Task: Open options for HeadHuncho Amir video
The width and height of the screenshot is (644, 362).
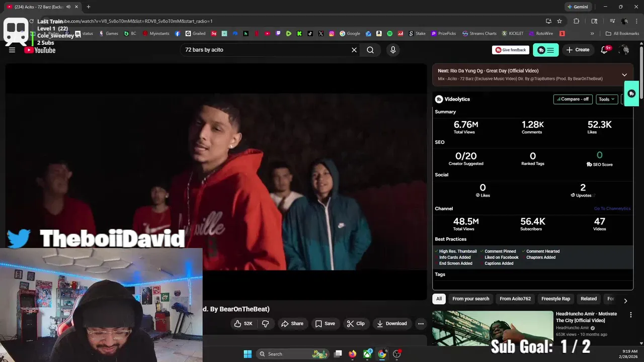Action: 630,315
